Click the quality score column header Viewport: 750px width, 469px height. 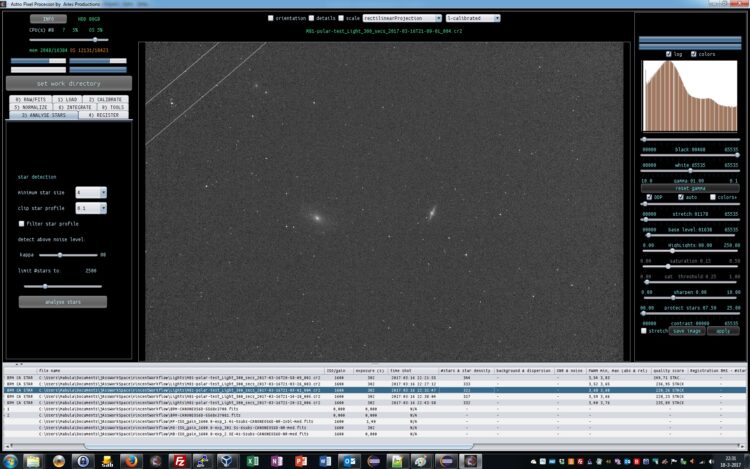pos(669,371)
